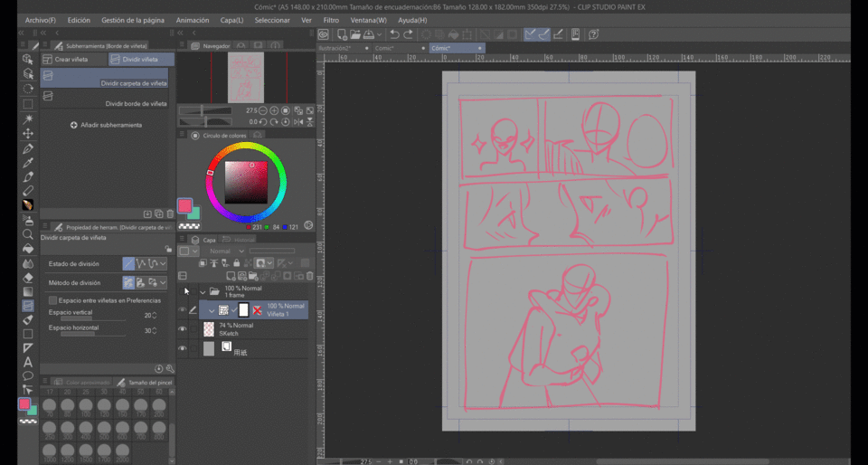Click the Undo arrow in the command bar
The width and height of the screenshot is (868, 465).
click(x=394, y=34)
